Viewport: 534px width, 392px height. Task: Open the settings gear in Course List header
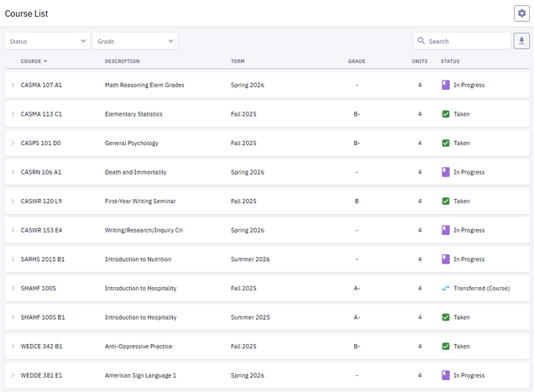tap(521, 13)
